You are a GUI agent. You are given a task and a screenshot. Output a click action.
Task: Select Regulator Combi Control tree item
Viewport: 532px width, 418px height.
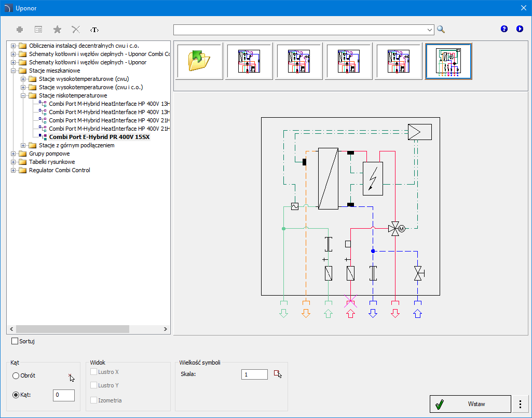pyautogui.click(x=59, y=170)
